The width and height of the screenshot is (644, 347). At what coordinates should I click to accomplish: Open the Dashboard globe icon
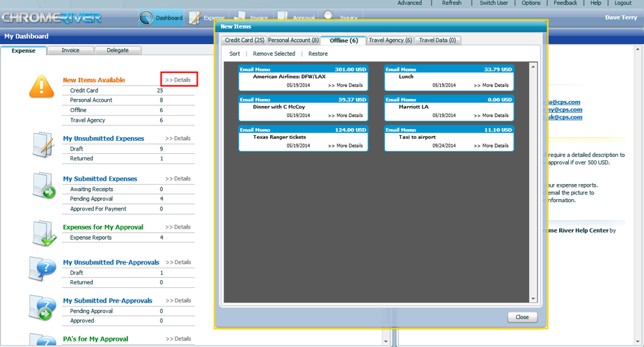(x=147, y=17)
